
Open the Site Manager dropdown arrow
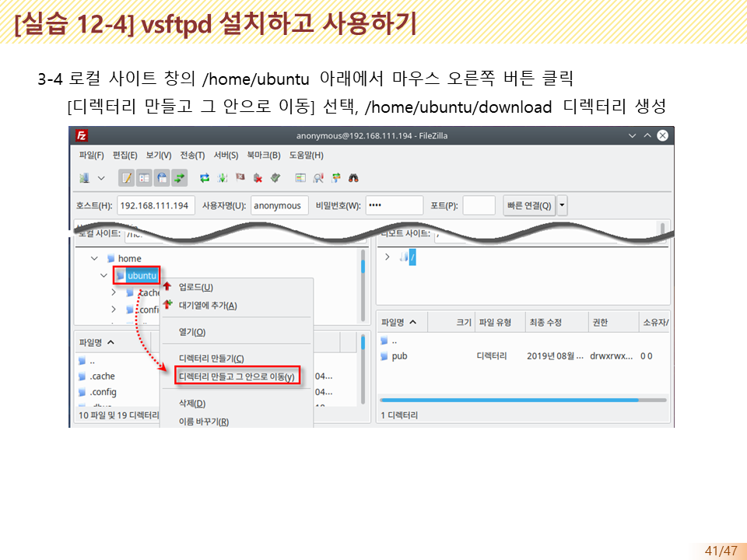tap(101, 178)
